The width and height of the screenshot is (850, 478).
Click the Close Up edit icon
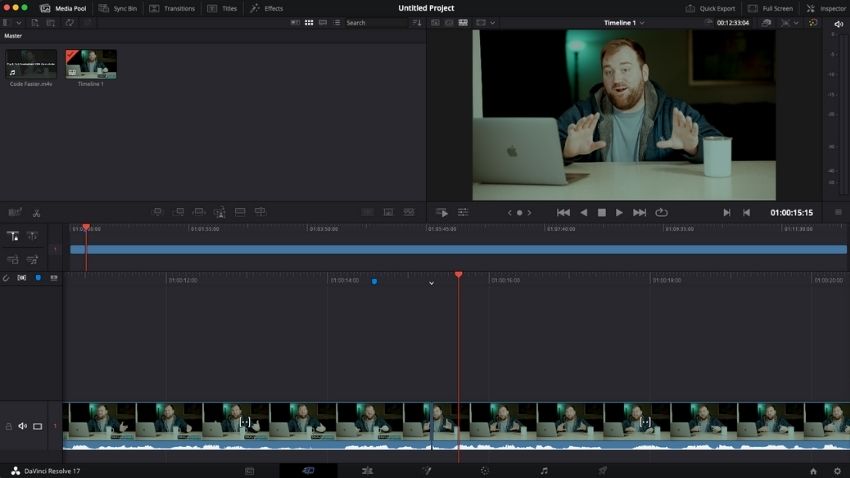pyautogui.click(x=220, y=212)
